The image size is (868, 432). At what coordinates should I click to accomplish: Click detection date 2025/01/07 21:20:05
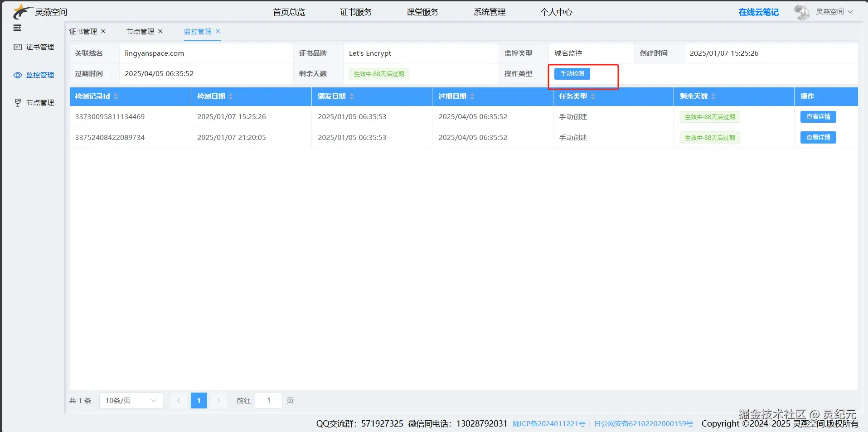(232, 138)
